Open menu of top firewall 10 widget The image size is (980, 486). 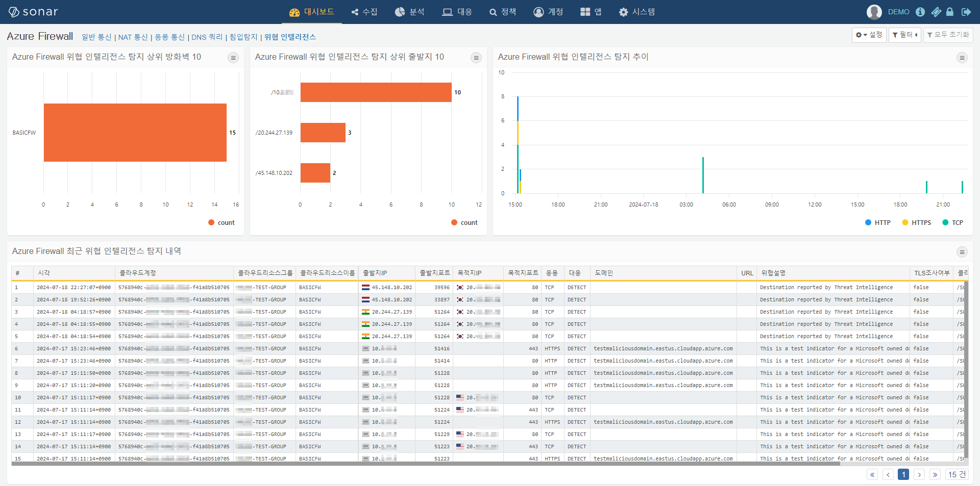point(233,58)
